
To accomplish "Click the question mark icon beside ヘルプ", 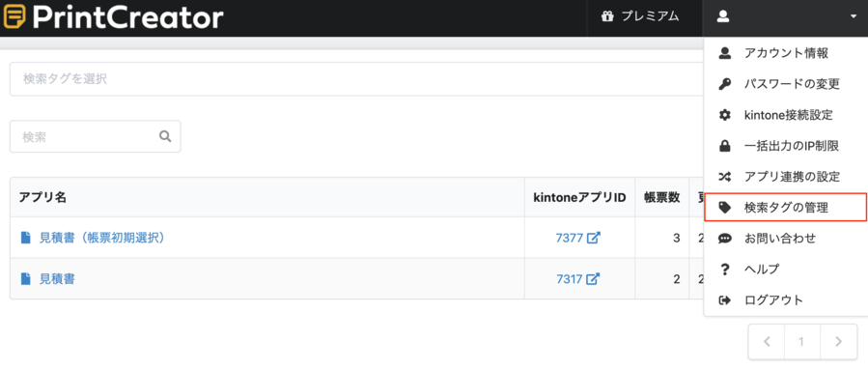I will (x=725, y=270).
